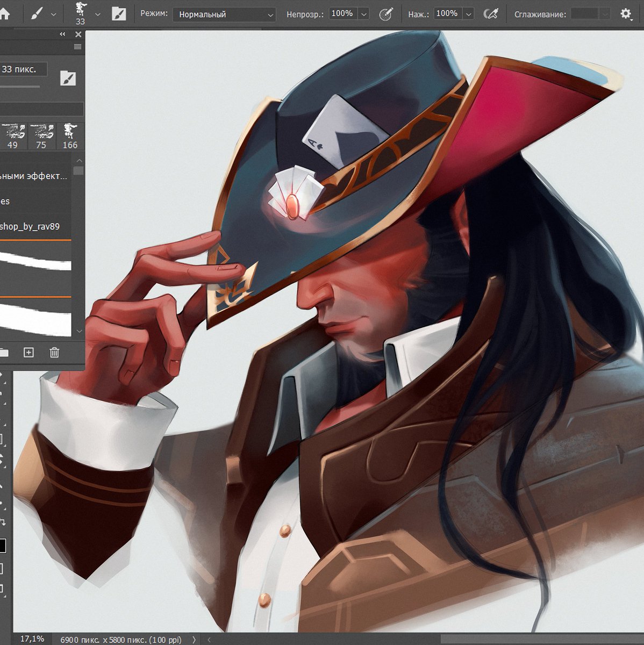The height and width of the screenshot is (645, 644).
Task: Open the Непрозр. opacity dropdown arrow
Action: (x=363, y=13)
